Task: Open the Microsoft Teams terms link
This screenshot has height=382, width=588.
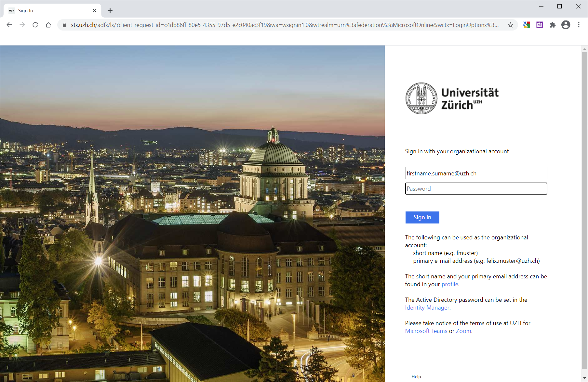Action: (426, 331)
